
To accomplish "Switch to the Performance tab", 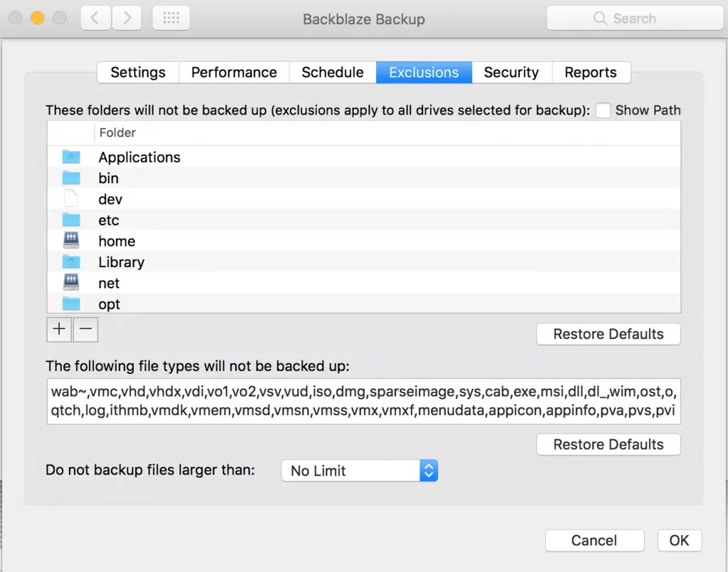I will (x=234, y=72).
